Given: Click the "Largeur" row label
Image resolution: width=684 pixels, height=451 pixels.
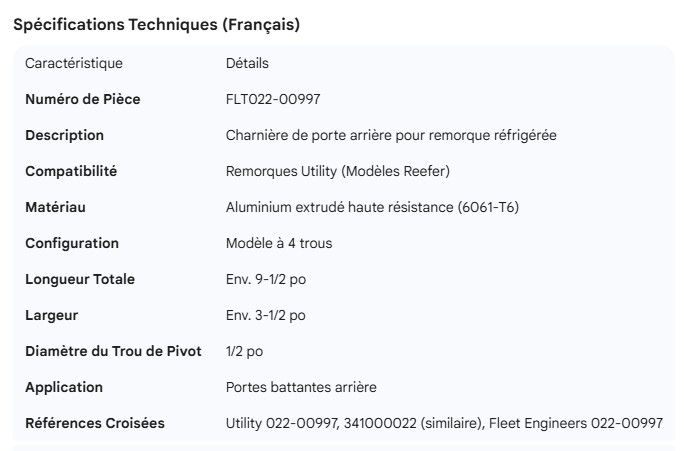Looking at the screenshot, I should coord(52,315).
